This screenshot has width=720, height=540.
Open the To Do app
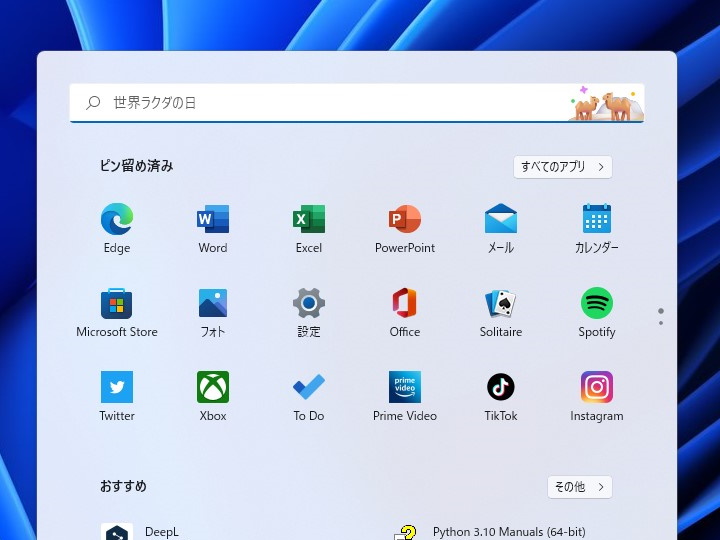tap(309, 396)
